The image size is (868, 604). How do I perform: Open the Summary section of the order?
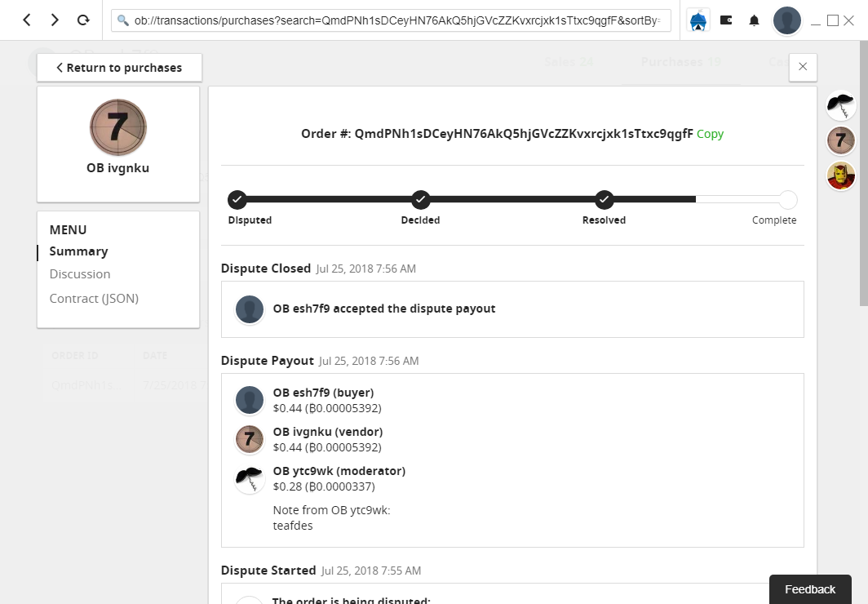click(78, 251)
